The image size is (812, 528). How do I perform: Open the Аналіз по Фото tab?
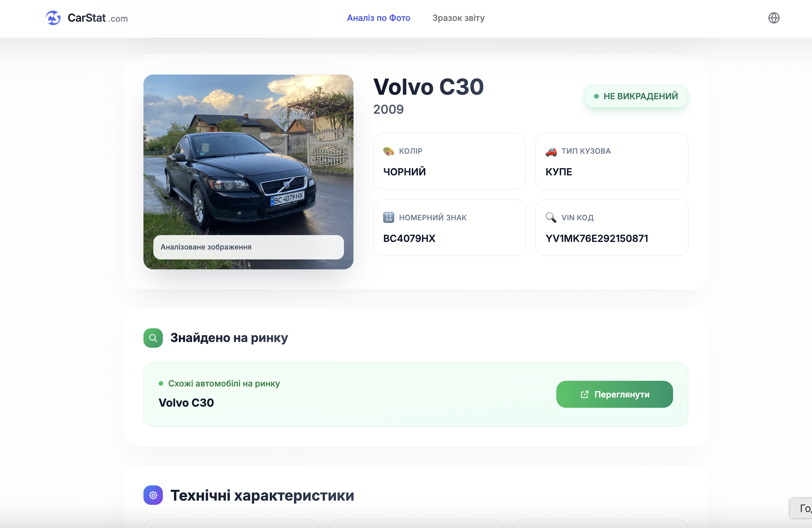(378, 18)
